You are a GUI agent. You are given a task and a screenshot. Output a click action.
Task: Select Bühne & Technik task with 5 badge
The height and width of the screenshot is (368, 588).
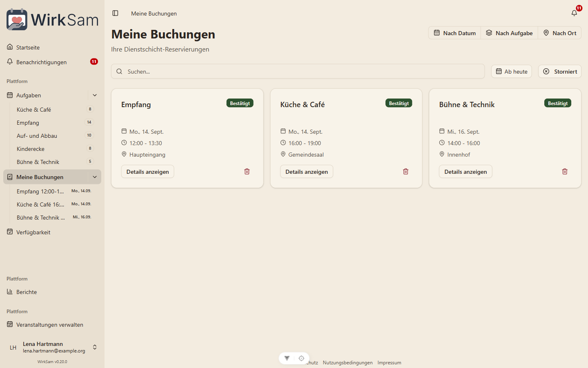coord(56,162)
